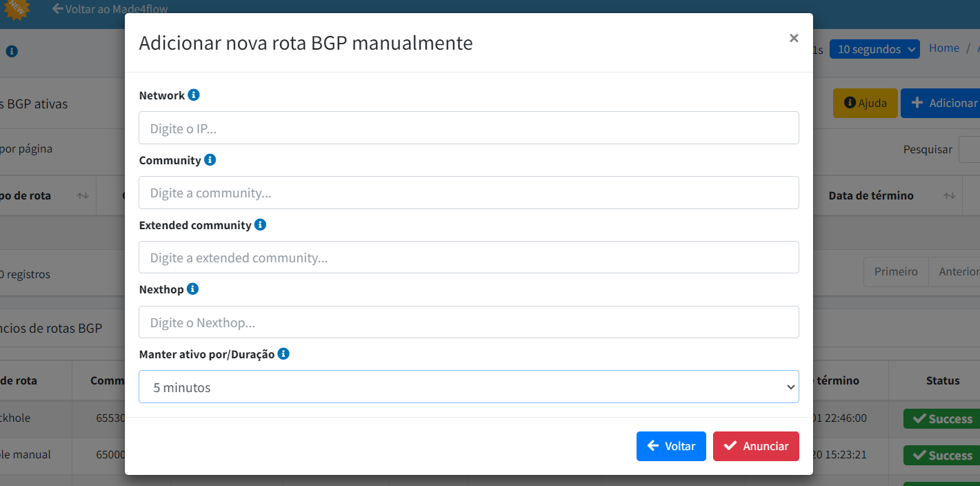Click the Extended community text field

[469, 257]
